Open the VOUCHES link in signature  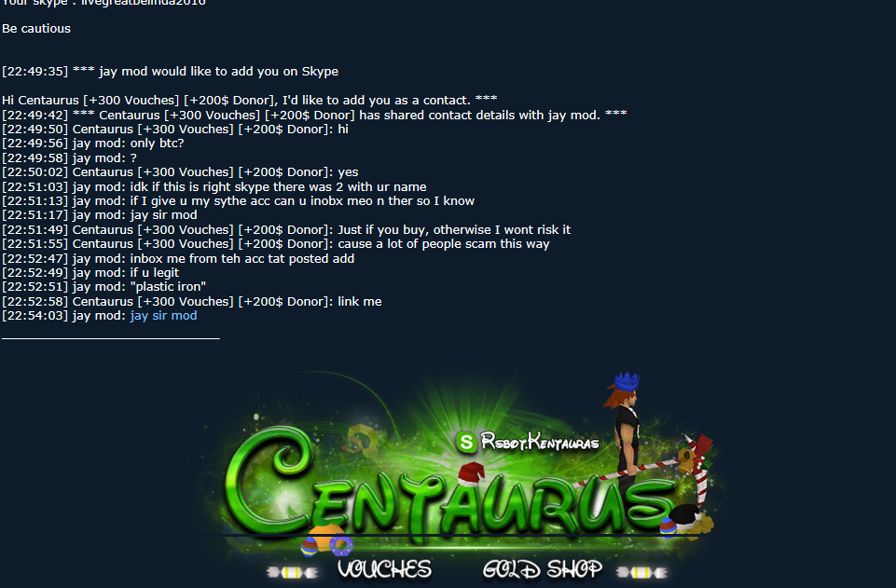coord(384,569)
